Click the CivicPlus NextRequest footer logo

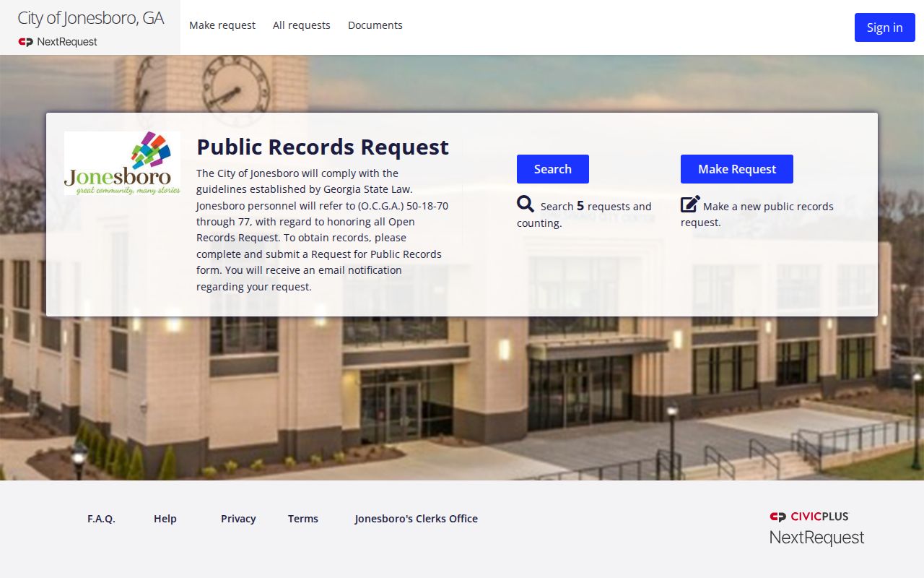point(816,529)
